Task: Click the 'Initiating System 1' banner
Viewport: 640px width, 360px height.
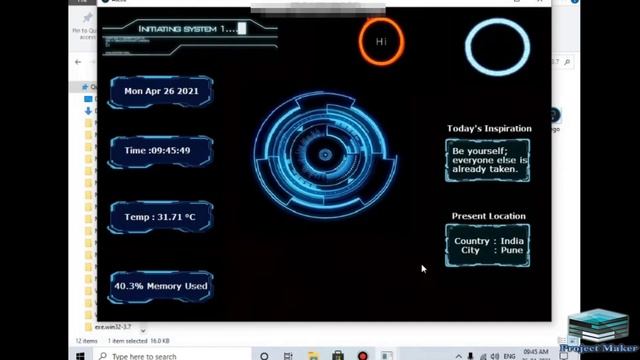Action: [x=190, y=38]
